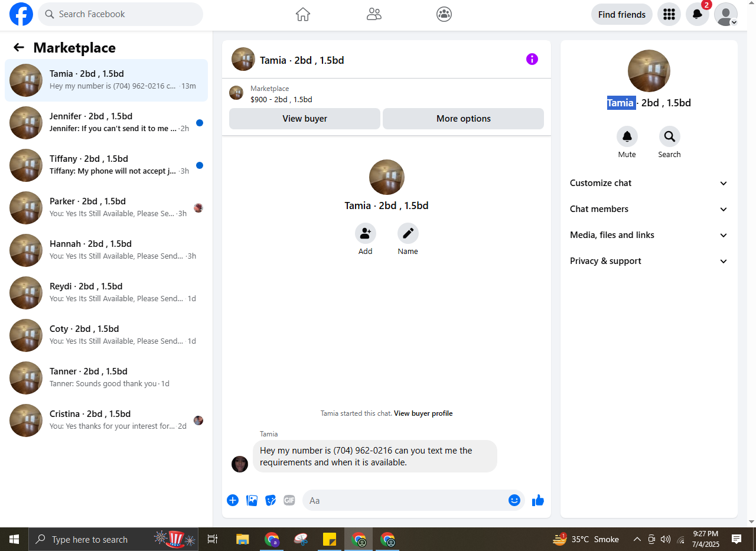
Task: Mute the Tamia conversation
Action: (x=627, y=136)
